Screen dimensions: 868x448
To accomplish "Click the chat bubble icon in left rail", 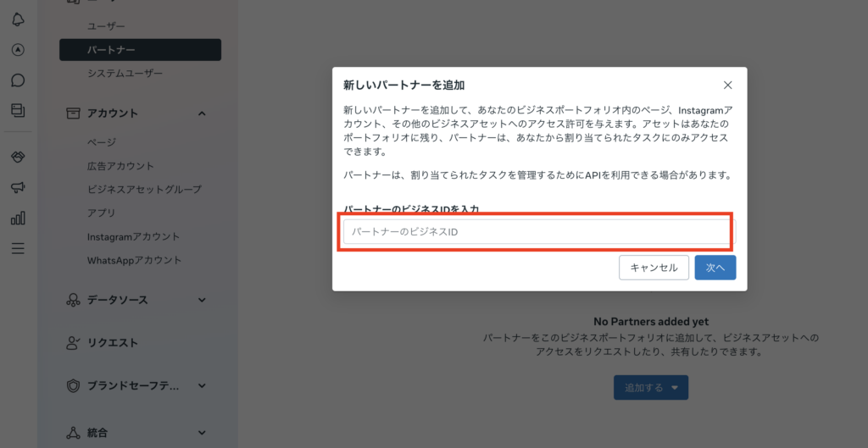I will pyautogui.click(x=18, y=80).
